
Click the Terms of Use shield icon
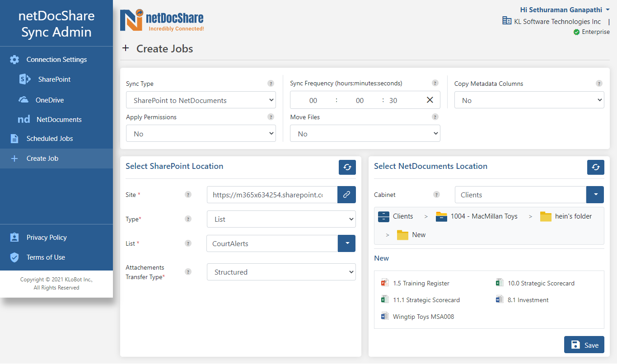click(x=14, y=257)
